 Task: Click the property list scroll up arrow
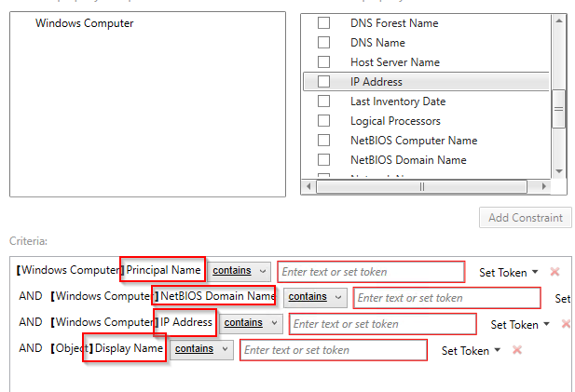coord(559,20)
